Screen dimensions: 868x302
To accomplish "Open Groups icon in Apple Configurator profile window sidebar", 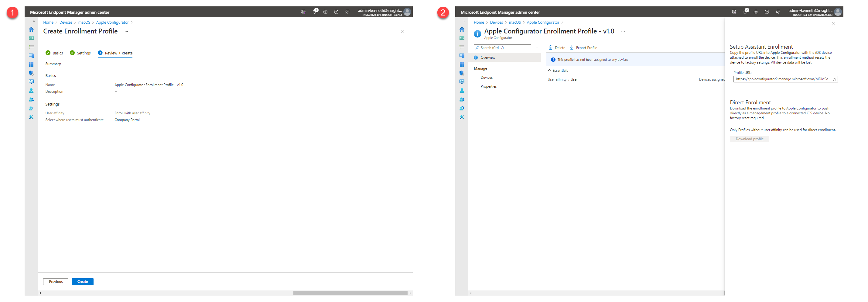I will 462,99.
